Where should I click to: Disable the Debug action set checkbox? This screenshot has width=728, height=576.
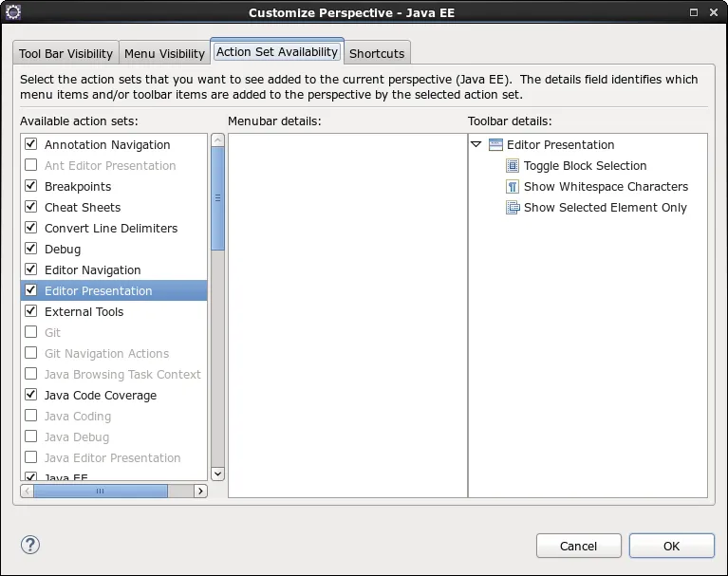point(30,249)
